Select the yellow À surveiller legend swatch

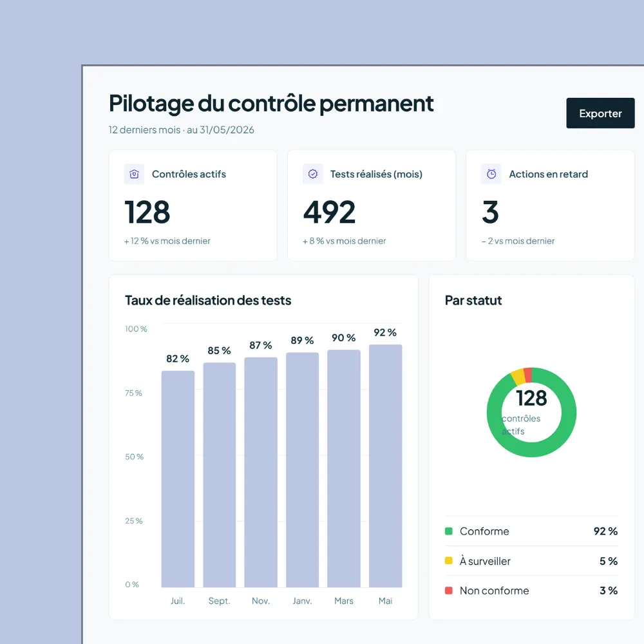coord(448,561)
